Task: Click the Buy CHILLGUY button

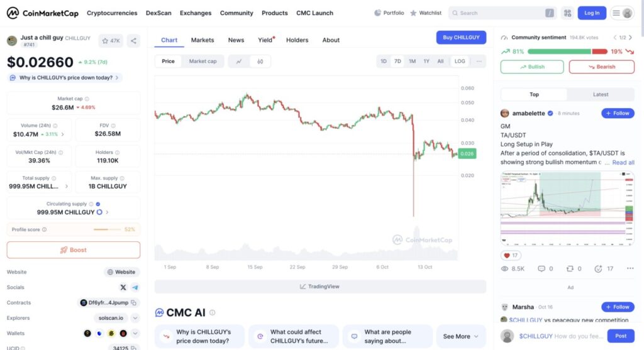Action: click(461, 37)
